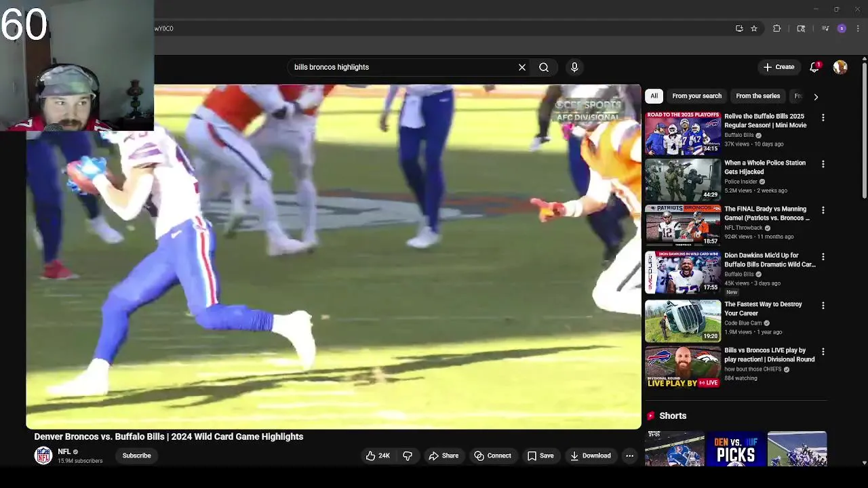Dislike the video with thumbs down
Image resolution: width=868 pixels, height=488 pixels.
coord(408,455)
